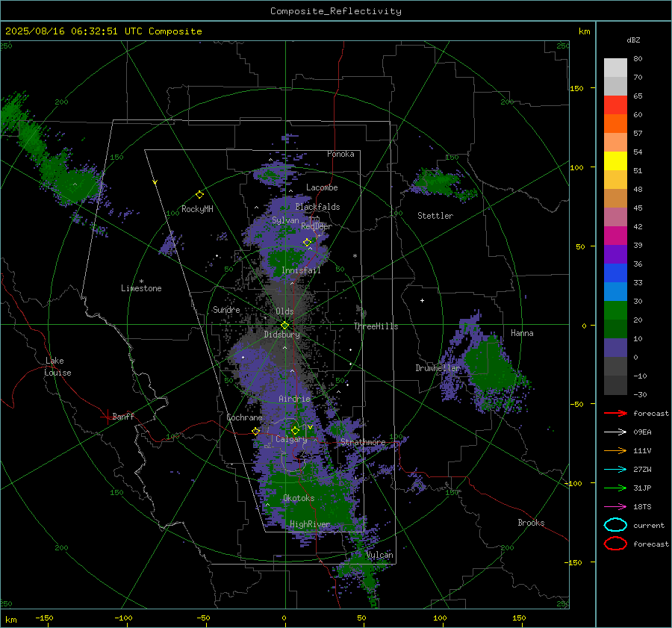The image size is (672, 628).
Task: Click the yellow 54–51 dBZ color swatch
Action: tap(615, 161)
